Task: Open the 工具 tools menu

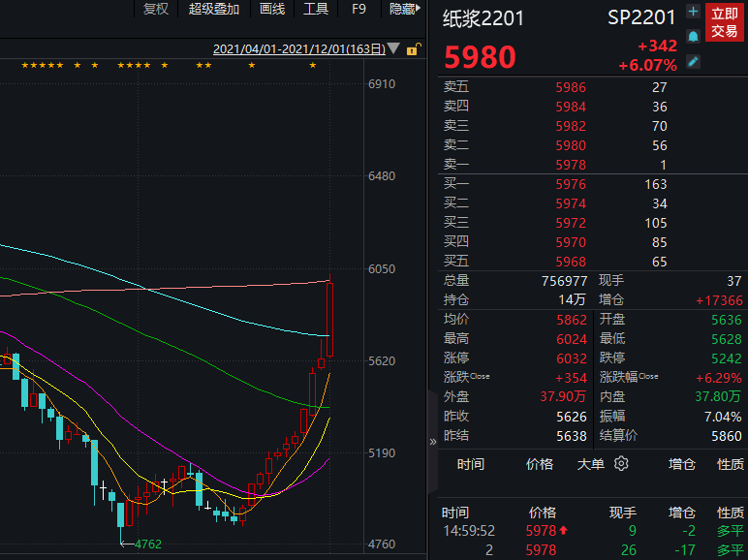Action: [x=316, y=9]
